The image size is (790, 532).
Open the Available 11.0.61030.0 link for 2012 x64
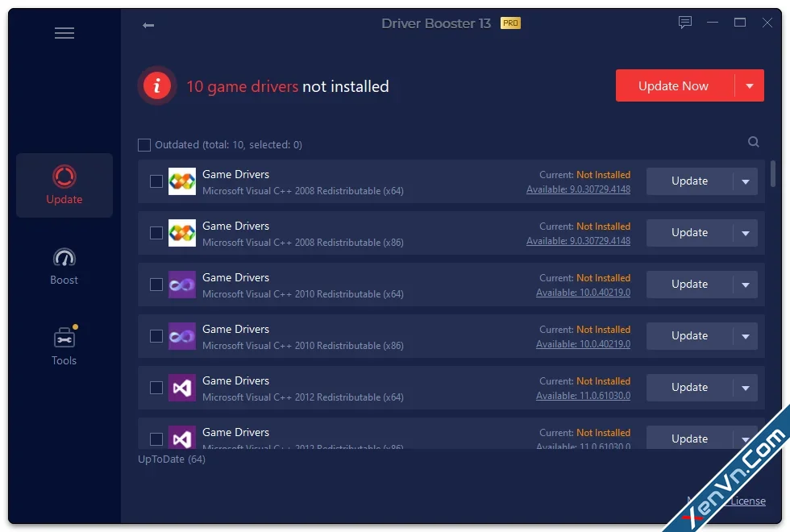pos(583,396)
